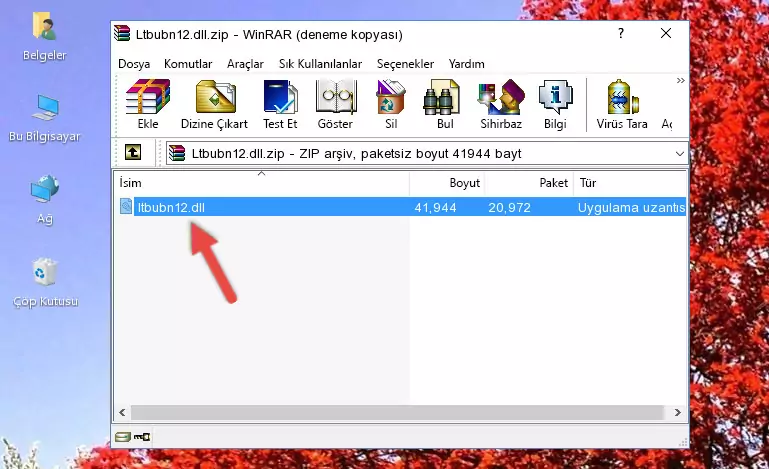The image size is (769, 469).
Task: Go up one folder level
Action: tap(133, 153)
